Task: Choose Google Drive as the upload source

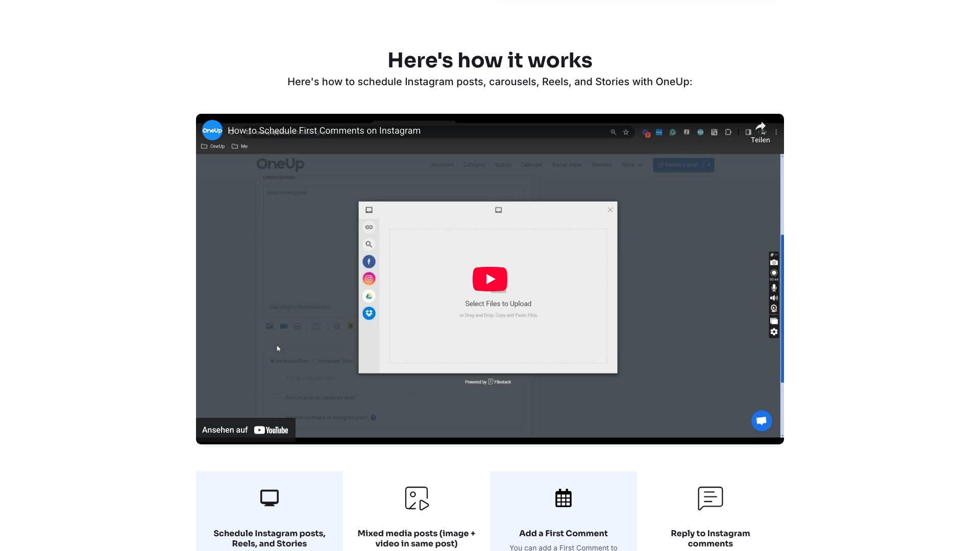Action: [x=369, y=295]
